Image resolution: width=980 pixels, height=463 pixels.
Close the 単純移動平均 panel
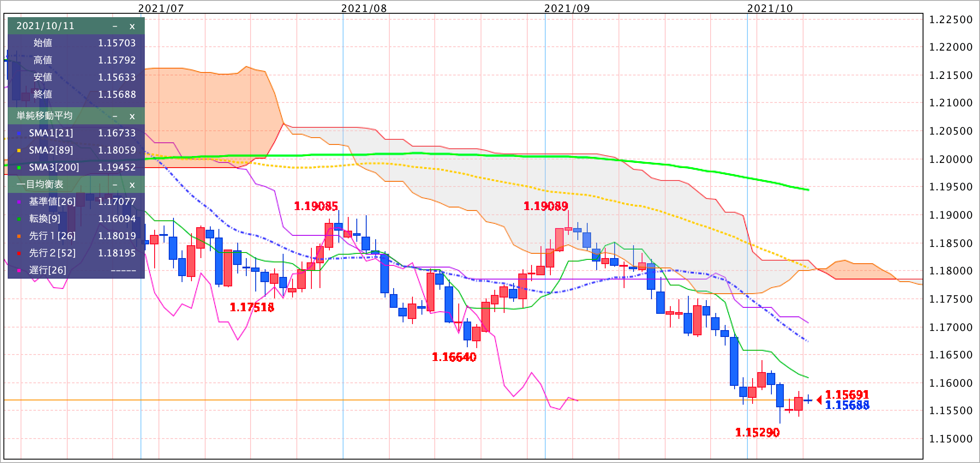click(x=132, y=116)
